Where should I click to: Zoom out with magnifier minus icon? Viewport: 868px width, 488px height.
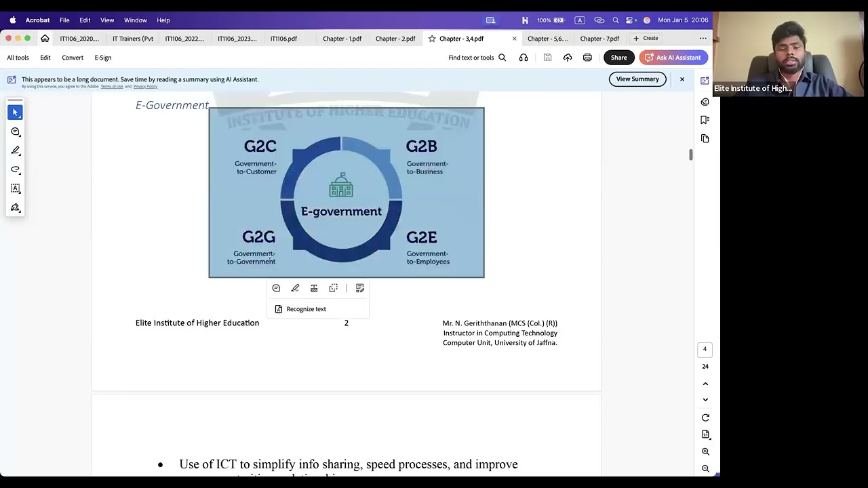705,468
